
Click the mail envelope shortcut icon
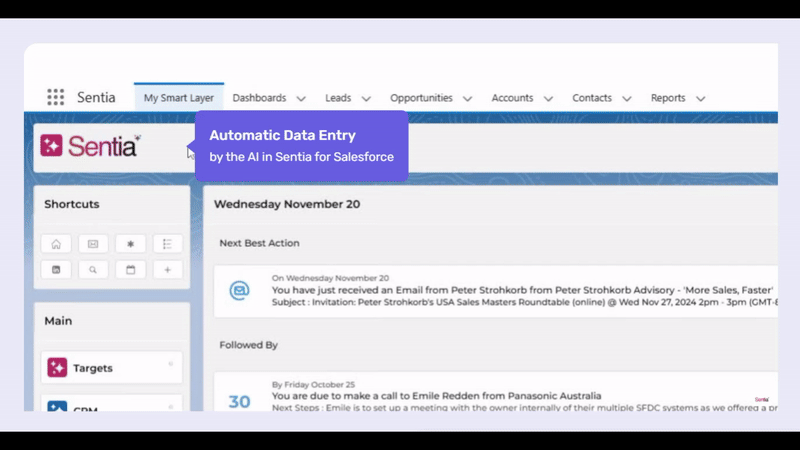[x=93, y=244]
